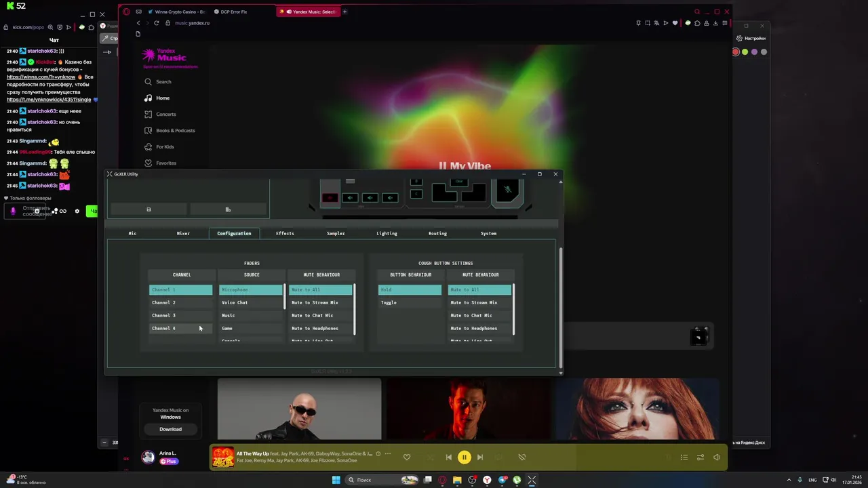Viewport: 868px width, 488px height.
Task: Click the taskbar Поиск search box
Action: point(383,481)
